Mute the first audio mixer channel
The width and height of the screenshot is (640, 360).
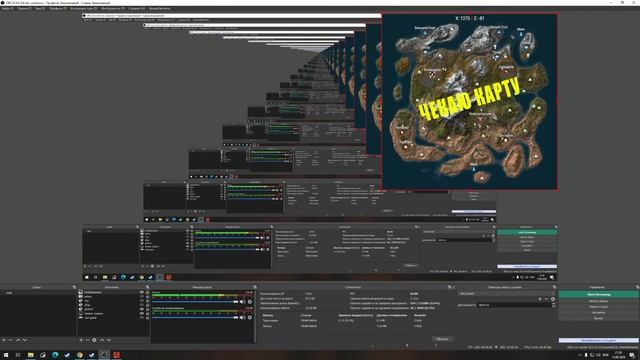242,302
